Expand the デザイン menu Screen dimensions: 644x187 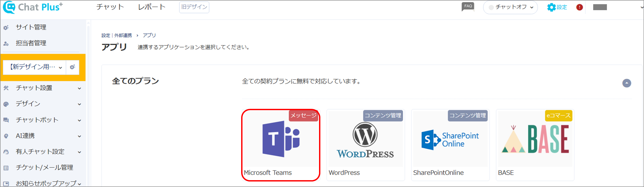[43, 104]
